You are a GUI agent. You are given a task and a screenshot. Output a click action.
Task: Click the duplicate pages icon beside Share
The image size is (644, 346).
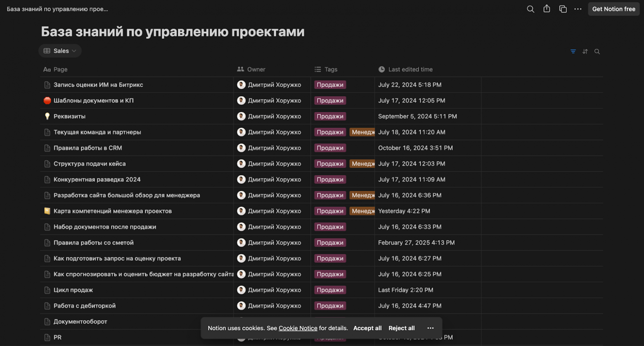[562, 9]
